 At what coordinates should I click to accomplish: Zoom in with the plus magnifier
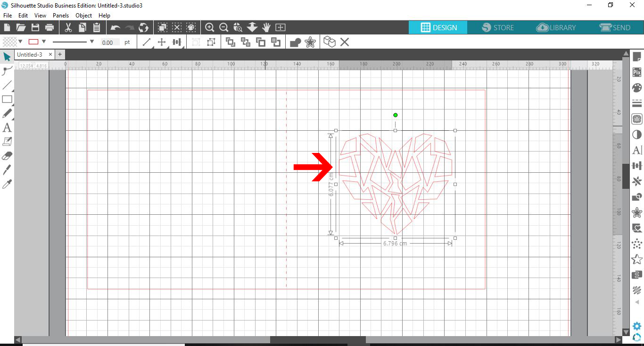coord(210,27)
